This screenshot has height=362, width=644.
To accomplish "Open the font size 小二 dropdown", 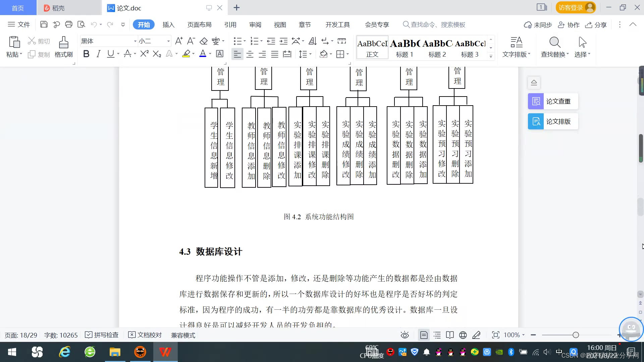I will 168,41.
